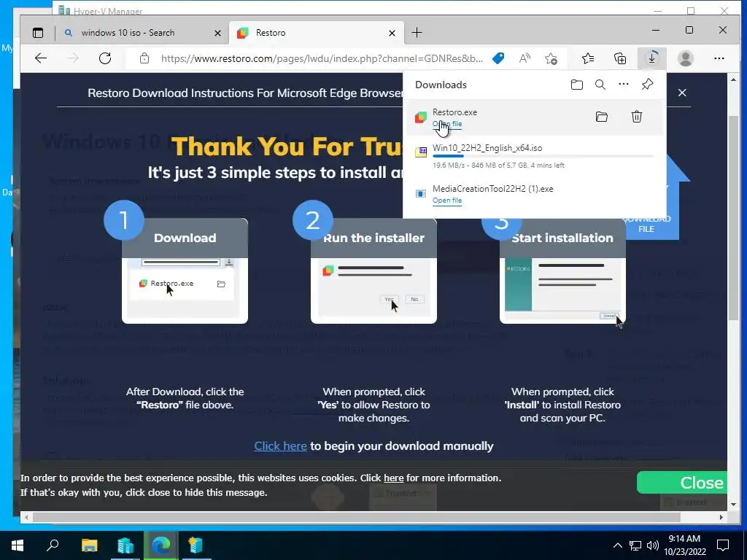Open the volume speaker tray icon
The width and height of the screenshot is (747, 560).
(653, 545)
